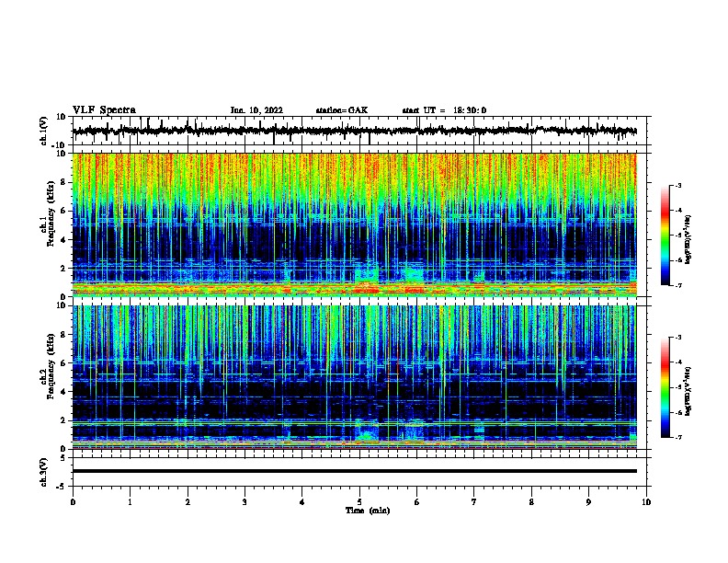Select the date text "Jan. 10, 2022"
This screenshot has height=563, width=728.
(256, 110)
